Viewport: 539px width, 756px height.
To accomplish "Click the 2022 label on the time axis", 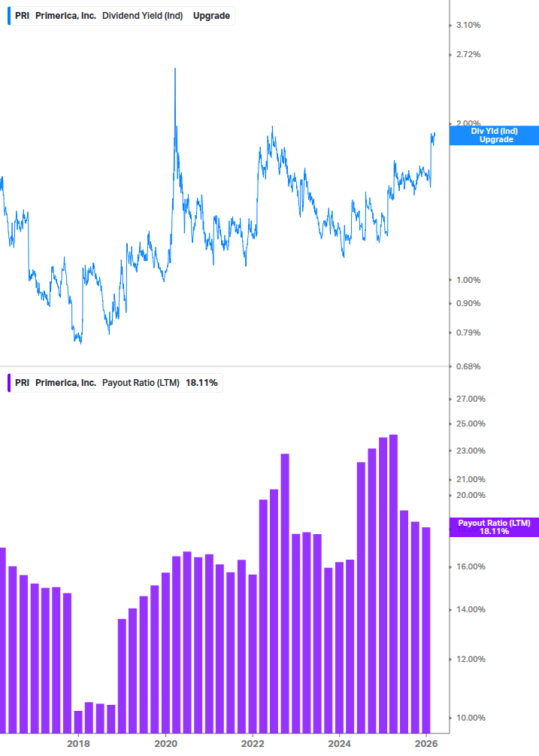I will click(253, 742).
